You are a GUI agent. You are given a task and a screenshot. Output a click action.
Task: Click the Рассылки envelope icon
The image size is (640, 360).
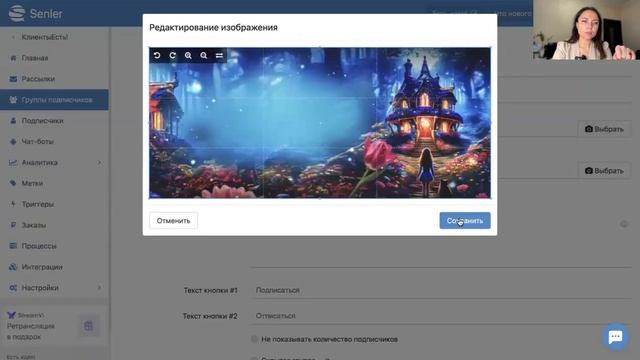click(13, 79)
